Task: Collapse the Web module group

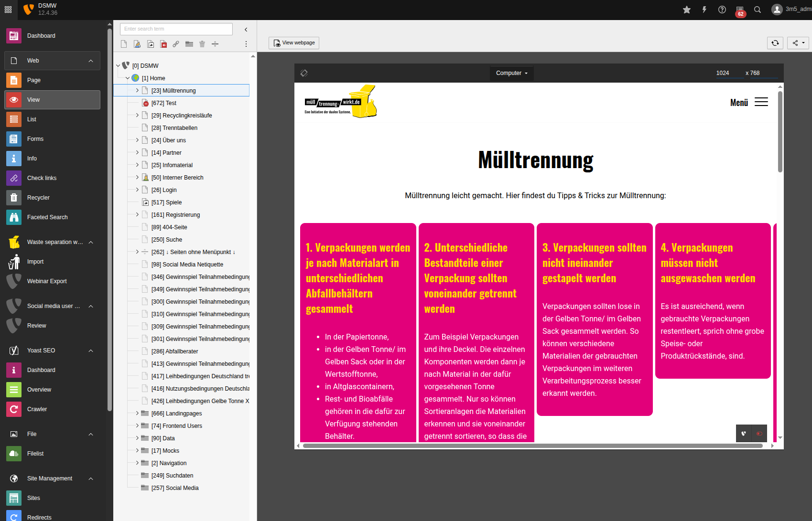Action: (91, 61)
